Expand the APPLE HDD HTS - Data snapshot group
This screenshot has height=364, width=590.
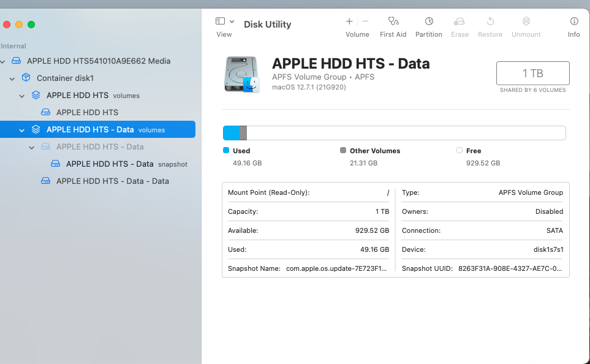32,146
